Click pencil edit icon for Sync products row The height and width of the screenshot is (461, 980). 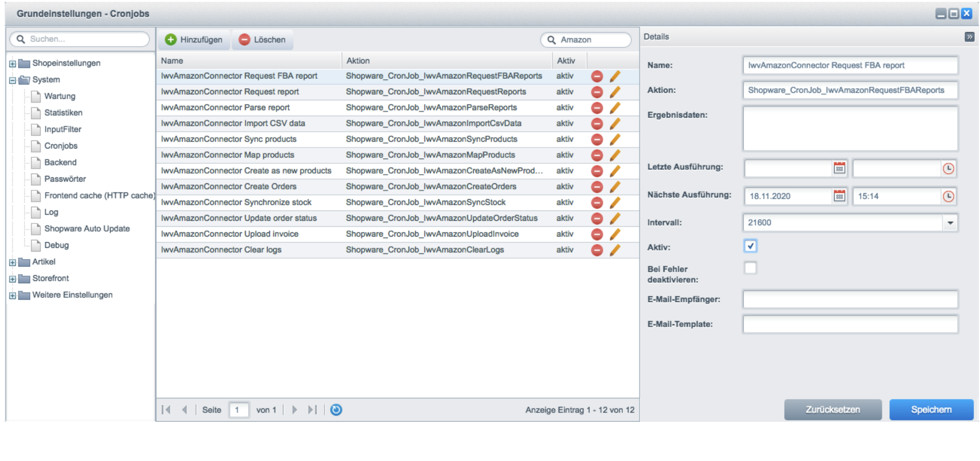615,139
